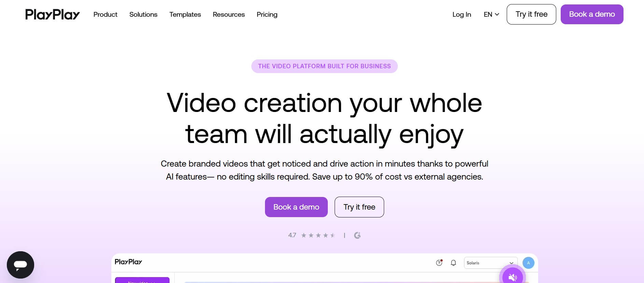Click the video platform built for business badge

(x=324, y=66)
